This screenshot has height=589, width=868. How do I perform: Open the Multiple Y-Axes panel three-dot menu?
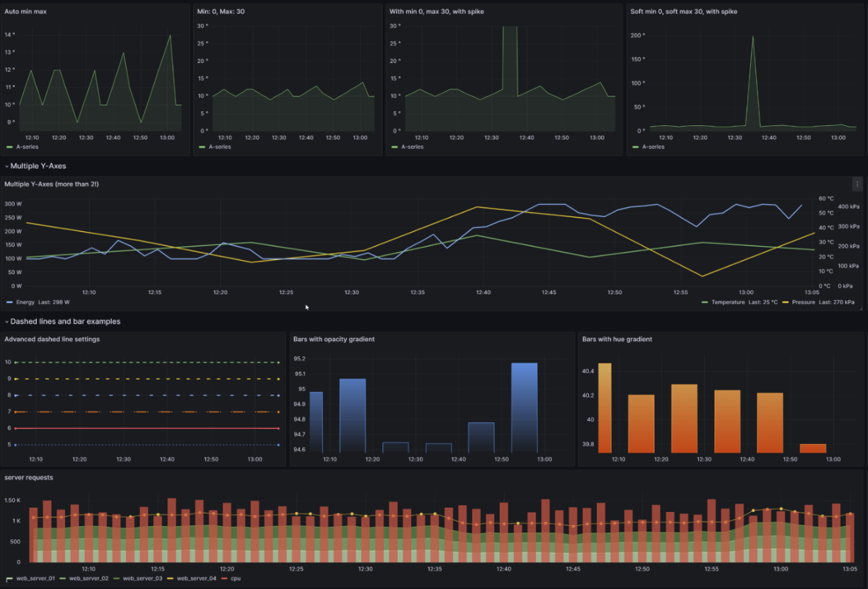coord(857,184)
